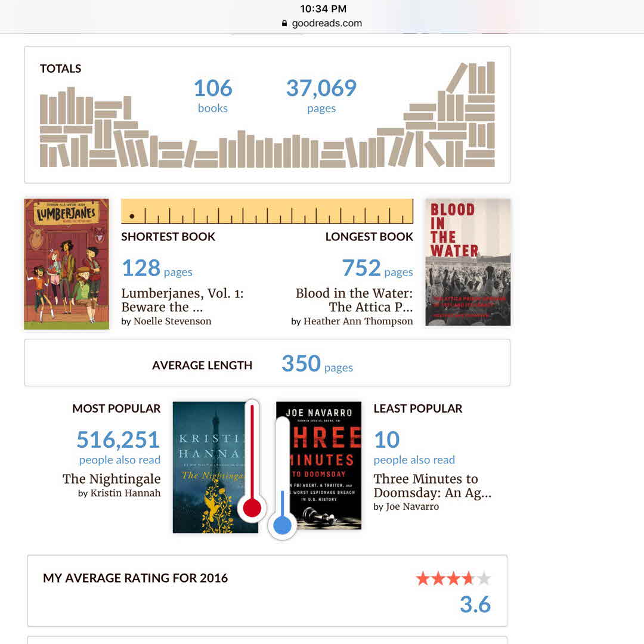Click the yellow ruler graphic
Screen dimensions: 644x644
pos(267,211)
